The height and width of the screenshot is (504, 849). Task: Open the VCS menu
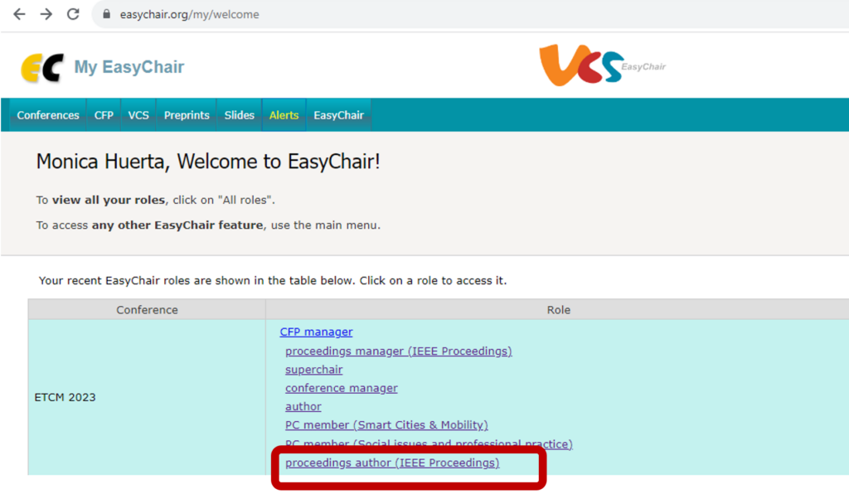(x=138, y=115)
